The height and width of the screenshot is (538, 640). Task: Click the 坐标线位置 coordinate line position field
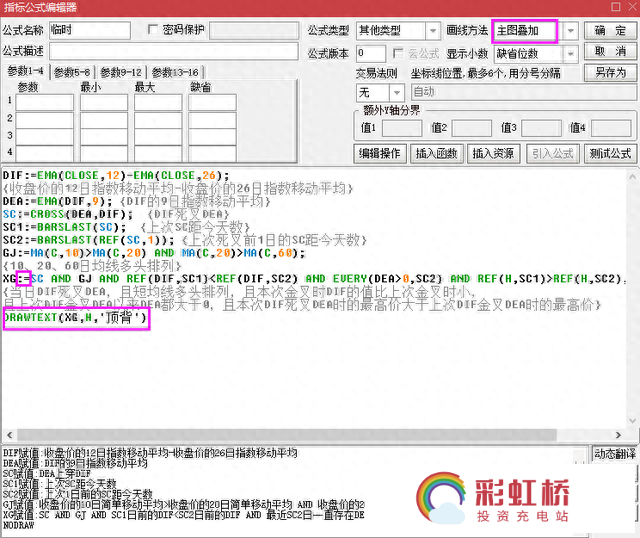tap(524, 93)
